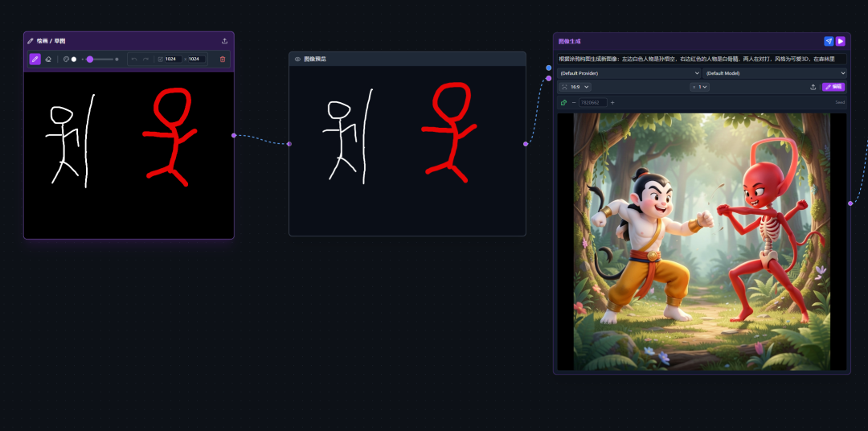868x431 pixels.
Task: Click the 图像生成 node title
Action: (570, 41)
